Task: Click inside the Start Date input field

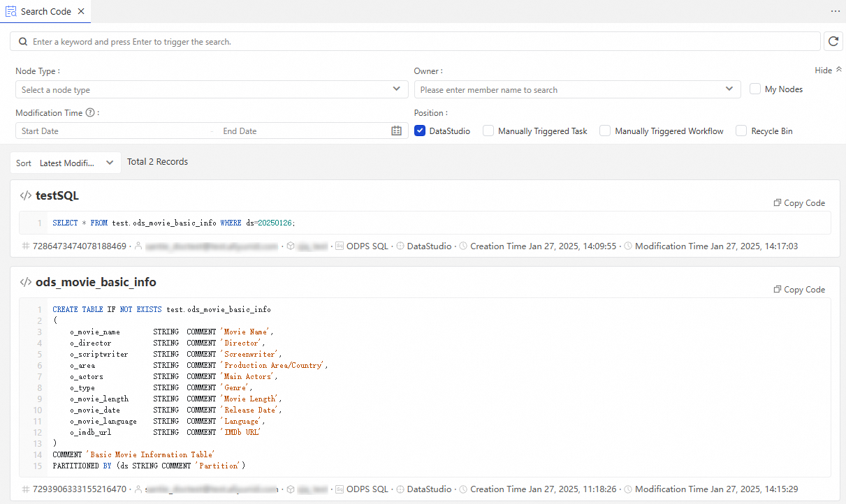Action: (112, 131)
